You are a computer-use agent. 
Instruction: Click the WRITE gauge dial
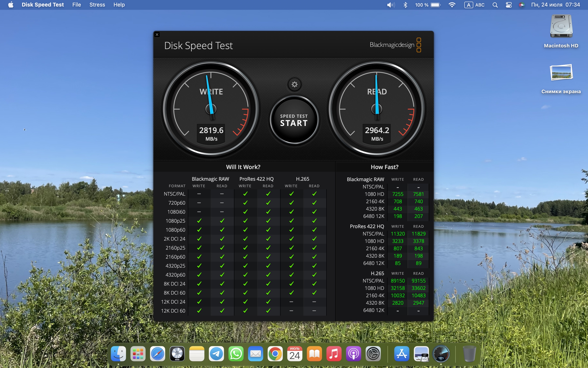point(211,109)
